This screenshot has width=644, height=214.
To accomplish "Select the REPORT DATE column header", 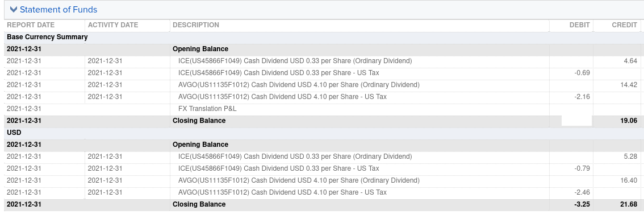I will point(31,25).
